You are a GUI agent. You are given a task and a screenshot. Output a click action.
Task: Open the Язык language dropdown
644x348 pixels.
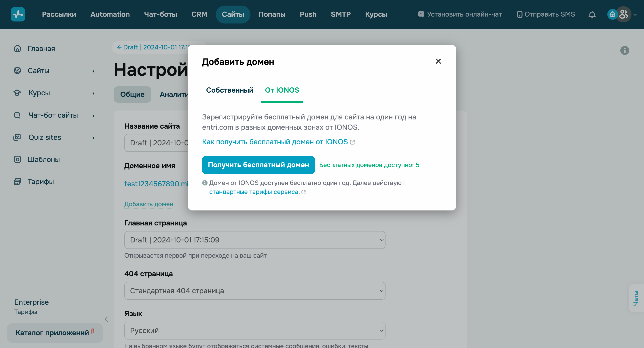click(x=255, y=330)
